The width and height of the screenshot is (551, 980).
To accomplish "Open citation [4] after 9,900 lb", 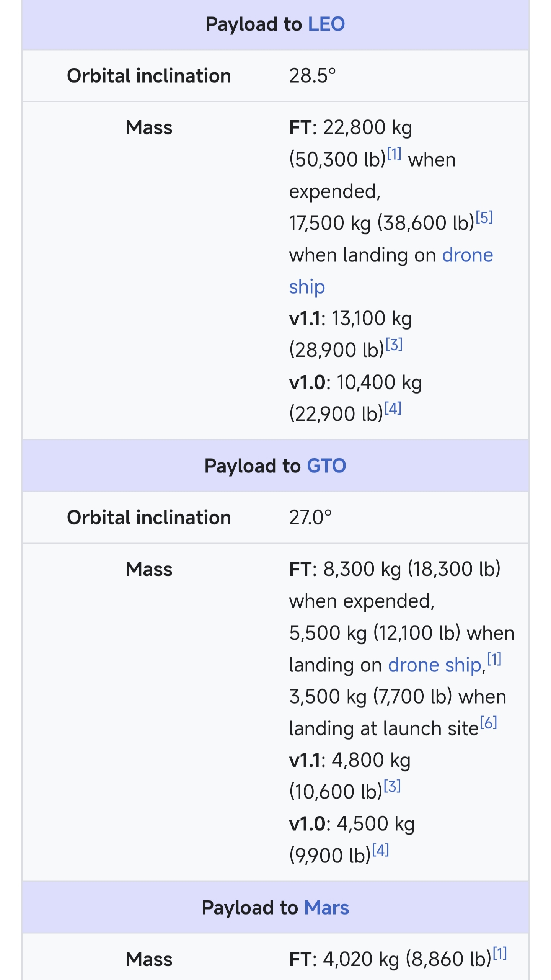I will tap(381, 850).
